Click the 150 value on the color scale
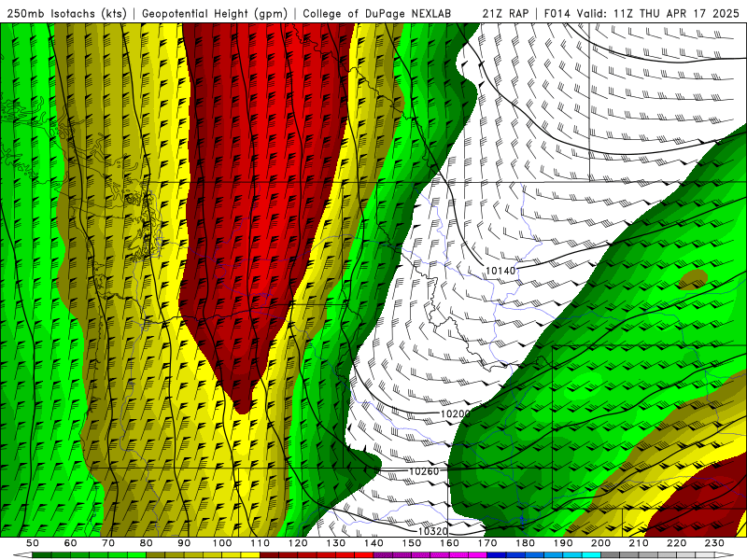The width and height of the screenshot is (747, 560). coord(412,543)
